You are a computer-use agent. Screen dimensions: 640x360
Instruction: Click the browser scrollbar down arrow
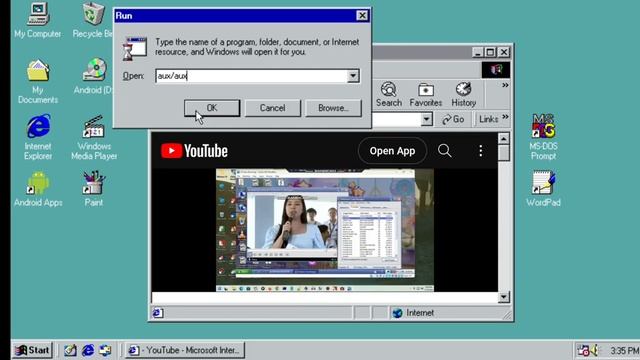click(504, 297)
